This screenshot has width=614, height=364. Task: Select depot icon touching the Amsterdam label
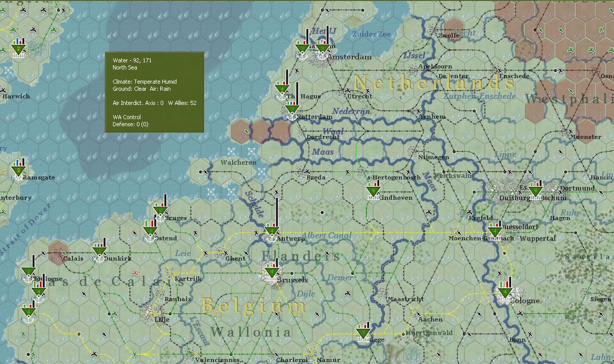coord(322,51)
